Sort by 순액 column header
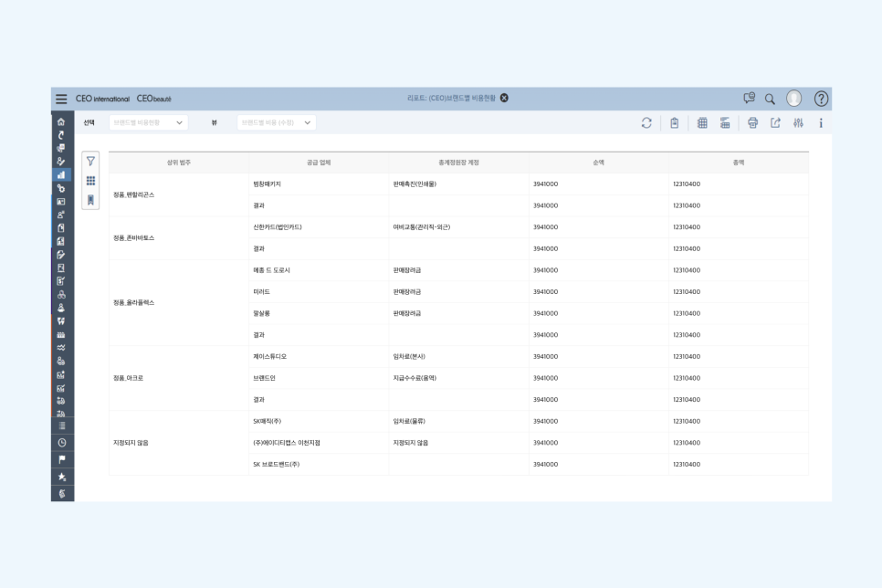Image resolution: width=882 pixels, height=588 pixels. pyautogui.click(x=599, y=163)
